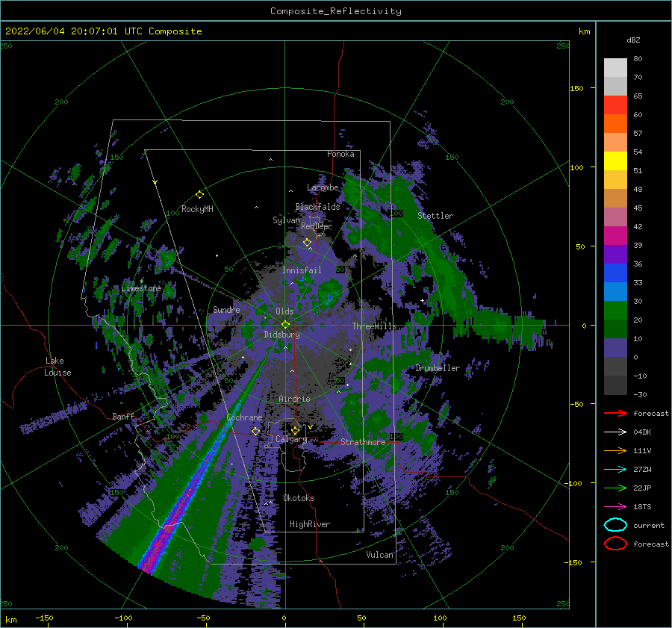Select the RockyMH label

tap(197, 209)
